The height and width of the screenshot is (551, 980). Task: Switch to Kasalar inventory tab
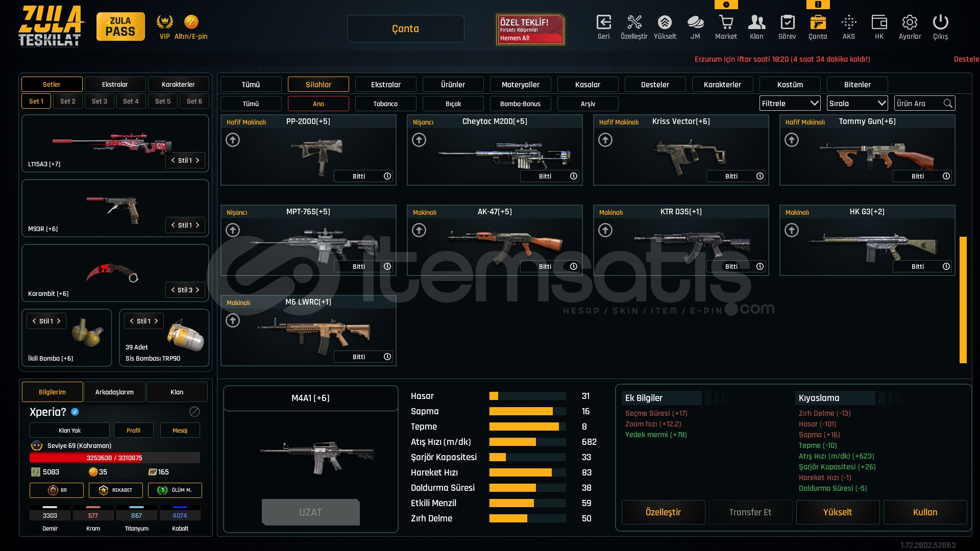[587, 84]
